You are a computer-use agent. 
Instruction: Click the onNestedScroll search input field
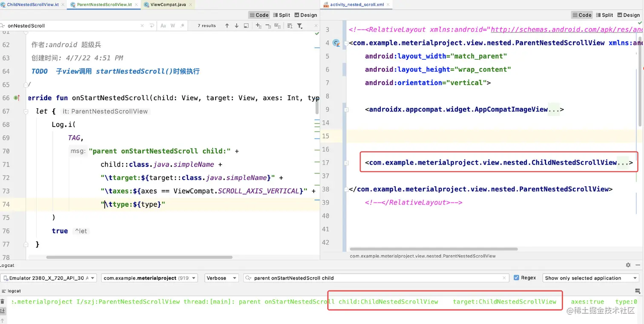[x=72, y=26]
